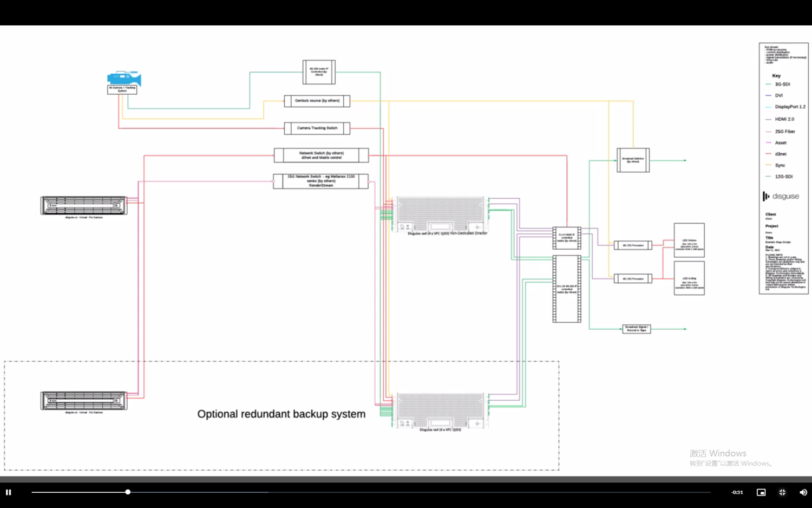Viewport: 812px width, 508px height.
Task: Click the LED Volume box
Action: coord(689,240)
